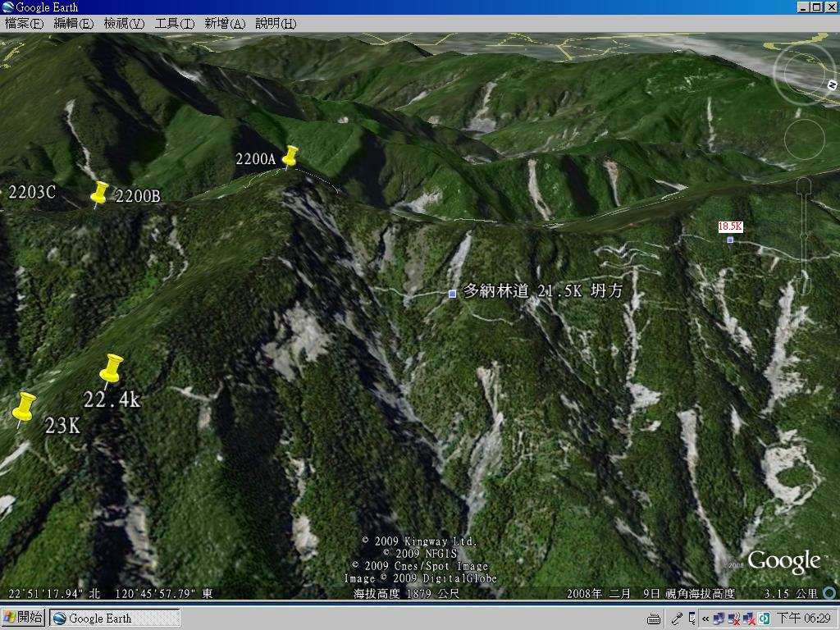The width and height of the screenshot is (840, 630).
Task: Click the 18.5K square placemark icon
Action: 730,240
